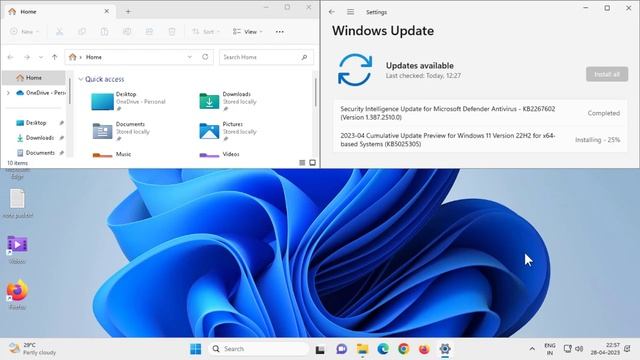The height and width of the screenshot is (360, 640).
Task: Open the Sort dropdown in File Explorer
Action: pyautogui.click(x=206, y=31)
